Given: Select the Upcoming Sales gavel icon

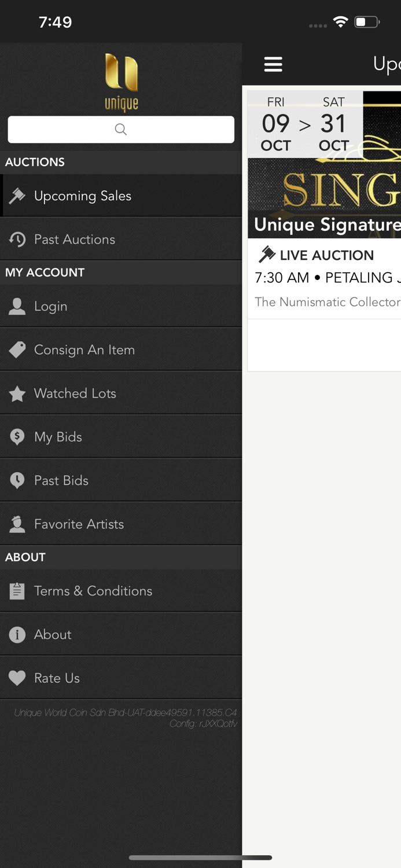Looking at the screenshot, I should (x=17, y=195).
